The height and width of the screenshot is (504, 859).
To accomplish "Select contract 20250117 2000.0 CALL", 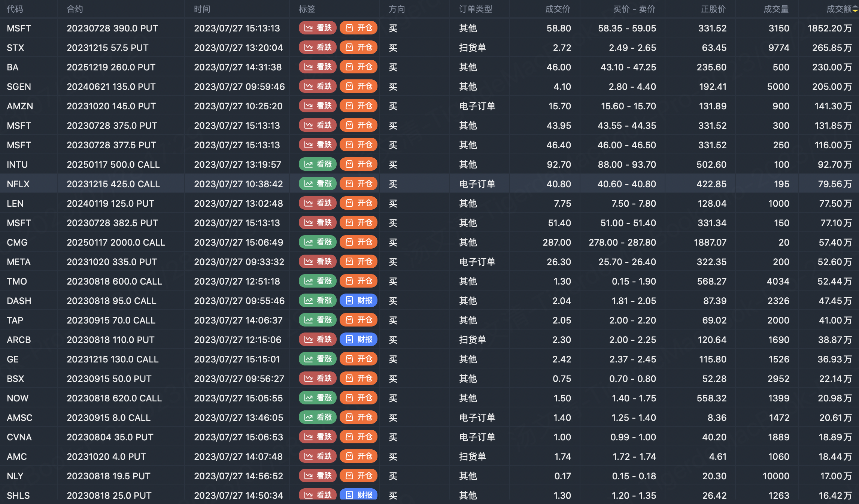I will (116, 242).
